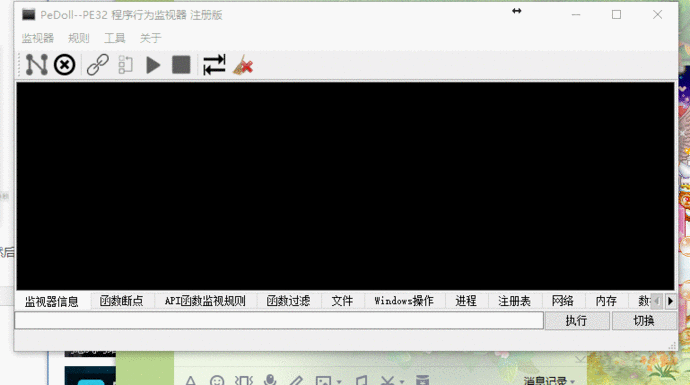Click the play triangle toolbar button
This screenshot has width=690, height=385.
click(153, 65)
